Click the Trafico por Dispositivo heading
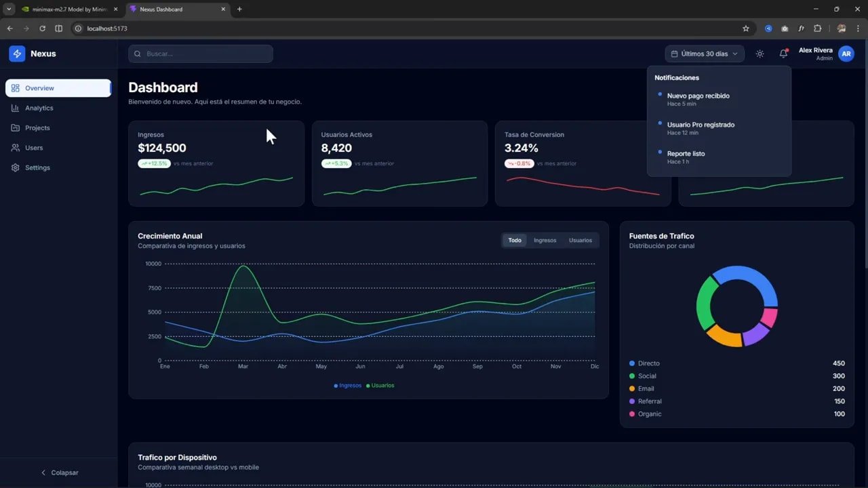Viewport: 868px width, 488px height. tap(177, 457)
